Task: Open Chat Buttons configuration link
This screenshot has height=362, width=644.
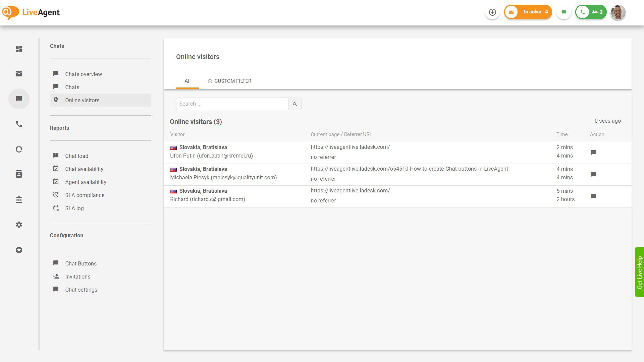Action: pos(80,263)
